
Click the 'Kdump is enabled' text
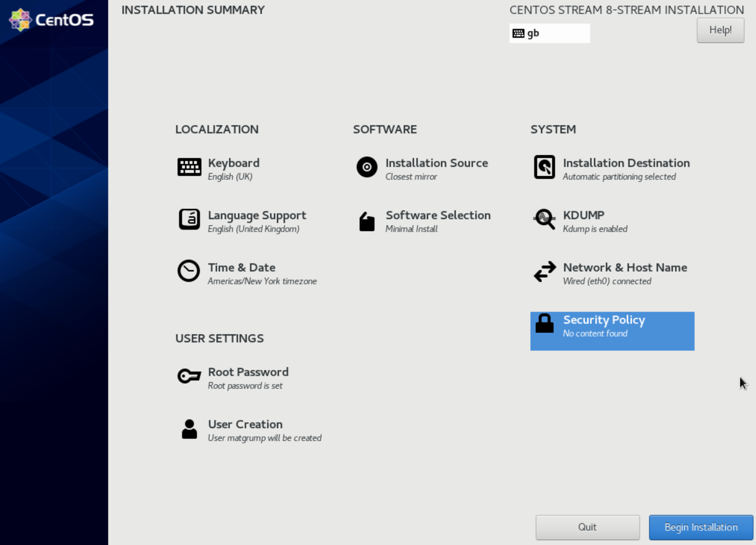595,229
